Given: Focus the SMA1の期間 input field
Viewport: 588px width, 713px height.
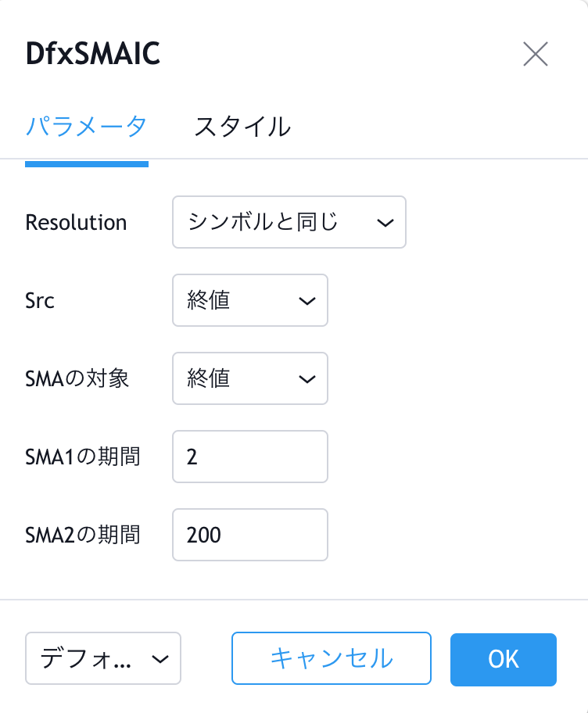Looking at the screenshot, I should click(x=250, y=457).
